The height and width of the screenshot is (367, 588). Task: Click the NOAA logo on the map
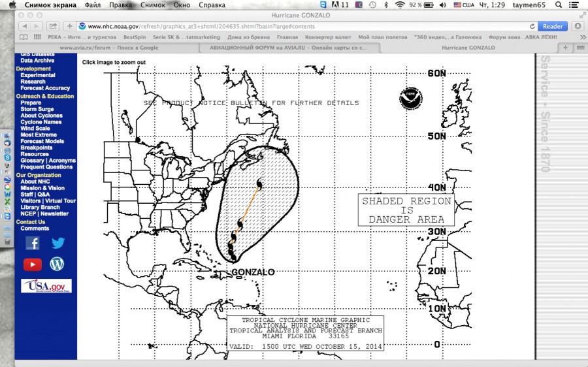(x=411, y=98)
